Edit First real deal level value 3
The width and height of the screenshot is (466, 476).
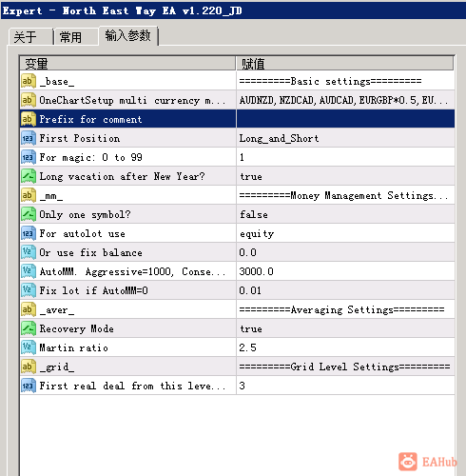tap(345, 386)
